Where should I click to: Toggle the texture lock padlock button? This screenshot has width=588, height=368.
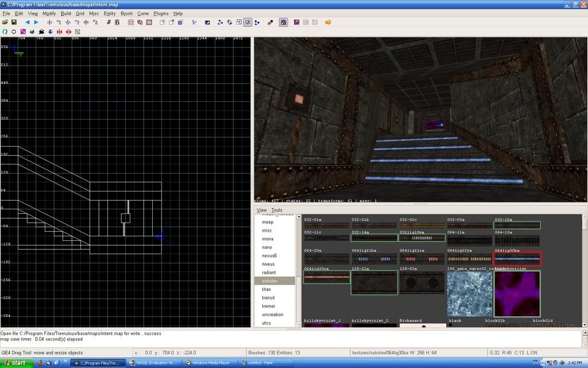point(283,22)
